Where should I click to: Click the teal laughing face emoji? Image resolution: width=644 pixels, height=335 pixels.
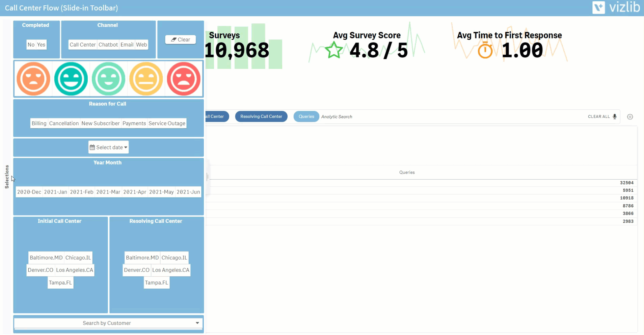point(71,79)
